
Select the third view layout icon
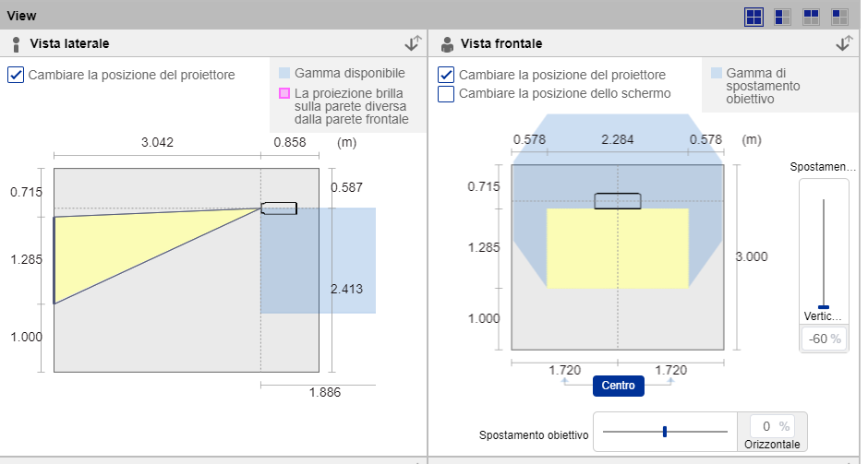coord(811,18)
